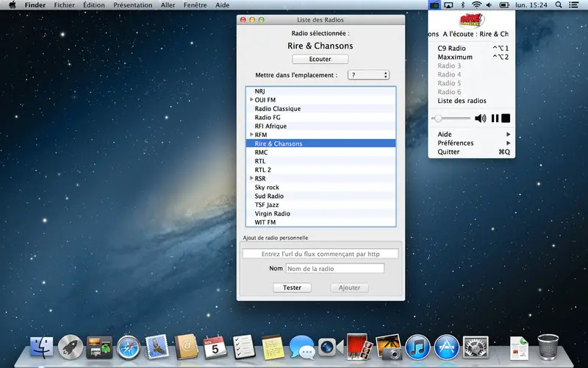
Task: Open the App Store Dock icon
Action: point(446,347)
